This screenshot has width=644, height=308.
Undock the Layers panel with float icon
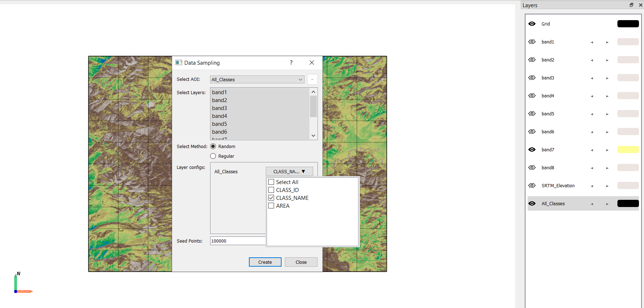click(631, 5)
